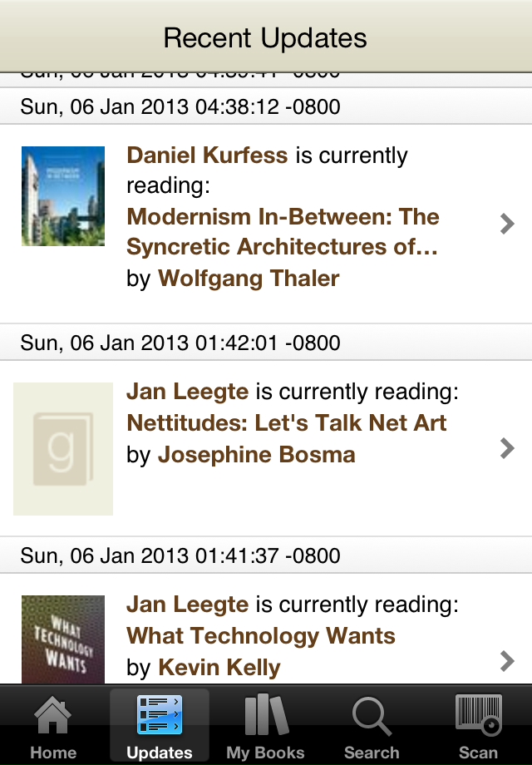Viewport: 532px width, 765px height.
Task: Expand What Technology Wants entry chevron
Action: (507, 661)
